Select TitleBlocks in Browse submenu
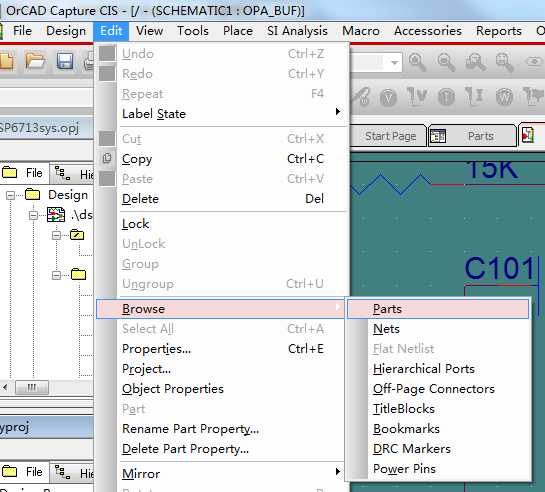The width and height of the screenshot is (545, 492). pyautogui.click(x=438, y=409)
